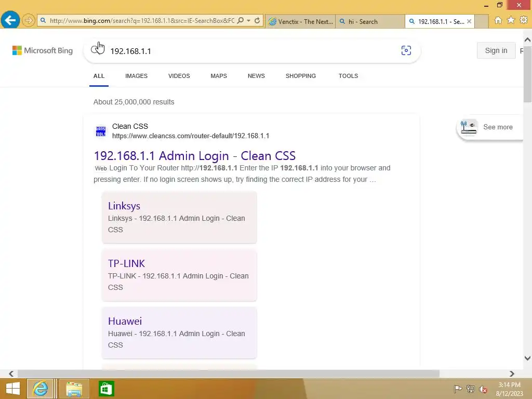Go back with the browser back arrow
Viewport: 532px width, 399px height.
point(10,20)
